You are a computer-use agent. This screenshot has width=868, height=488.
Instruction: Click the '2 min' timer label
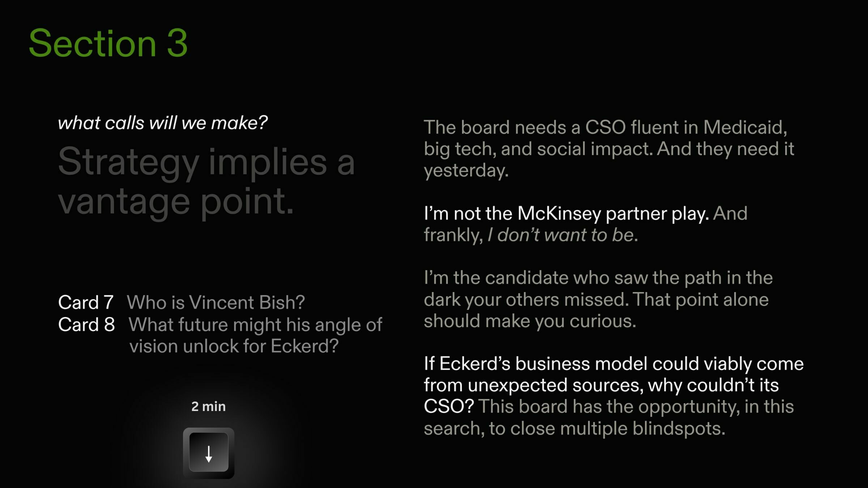pyautogui.click(x=209, y=407)
